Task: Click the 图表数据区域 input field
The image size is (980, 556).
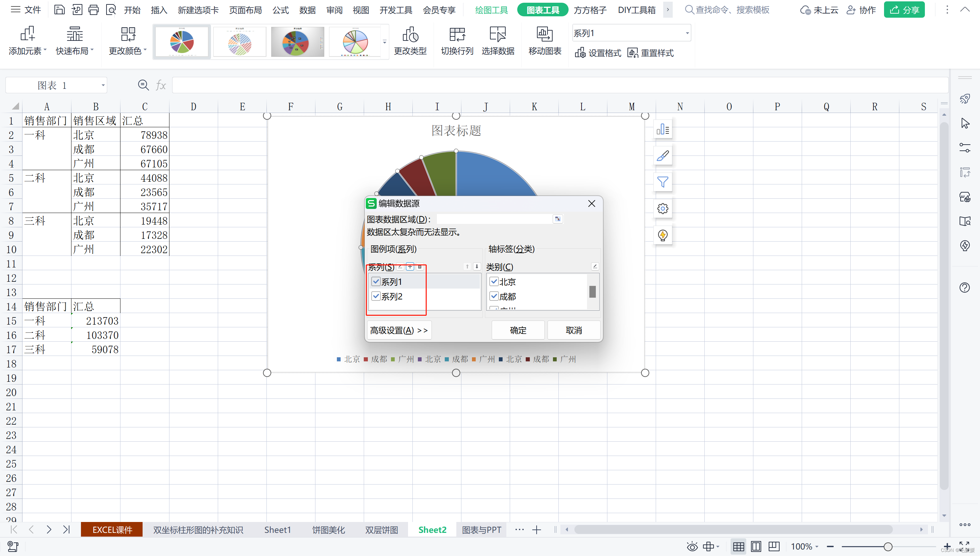Action: point(494,219)
